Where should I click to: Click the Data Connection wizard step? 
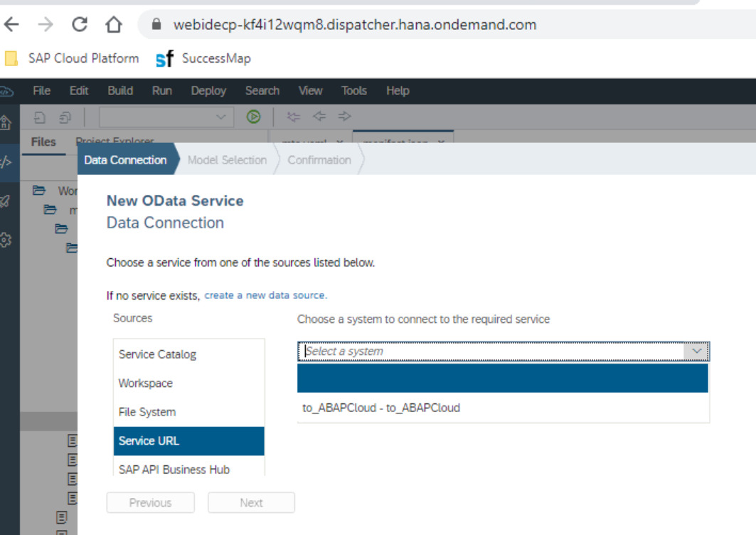tap(125, 159)
